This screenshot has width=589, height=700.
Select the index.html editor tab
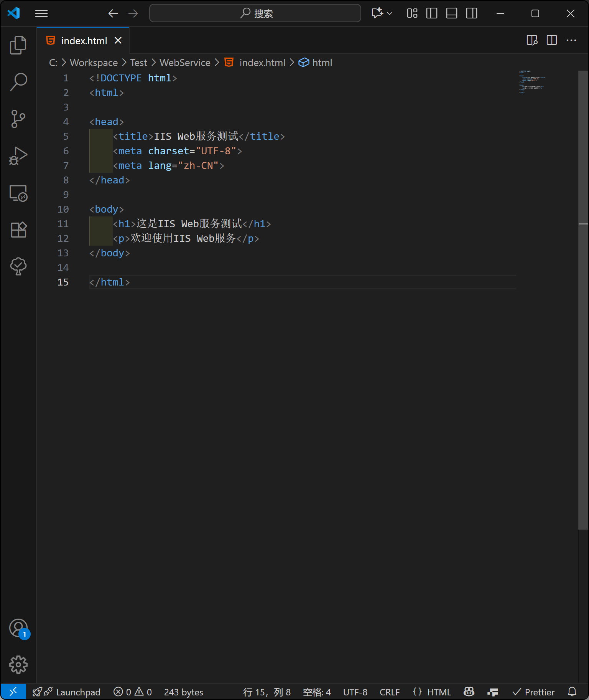(83, 41)
